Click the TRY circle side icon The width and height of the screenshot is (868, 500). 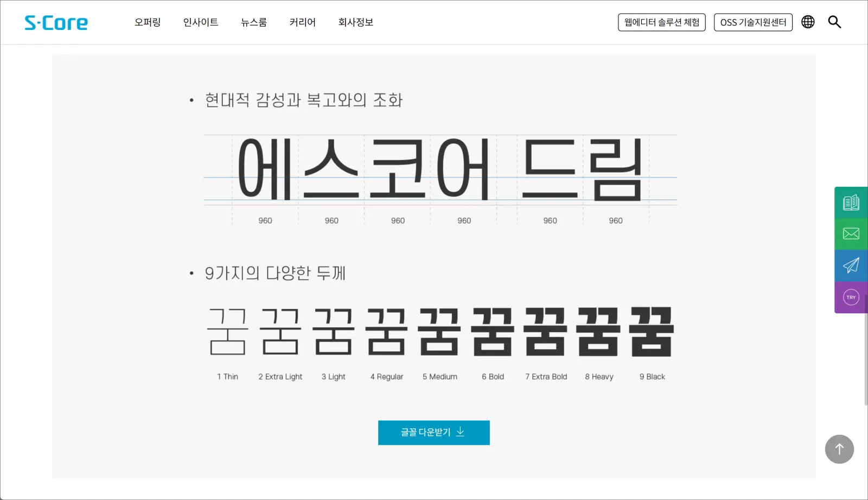coord(851,297)
